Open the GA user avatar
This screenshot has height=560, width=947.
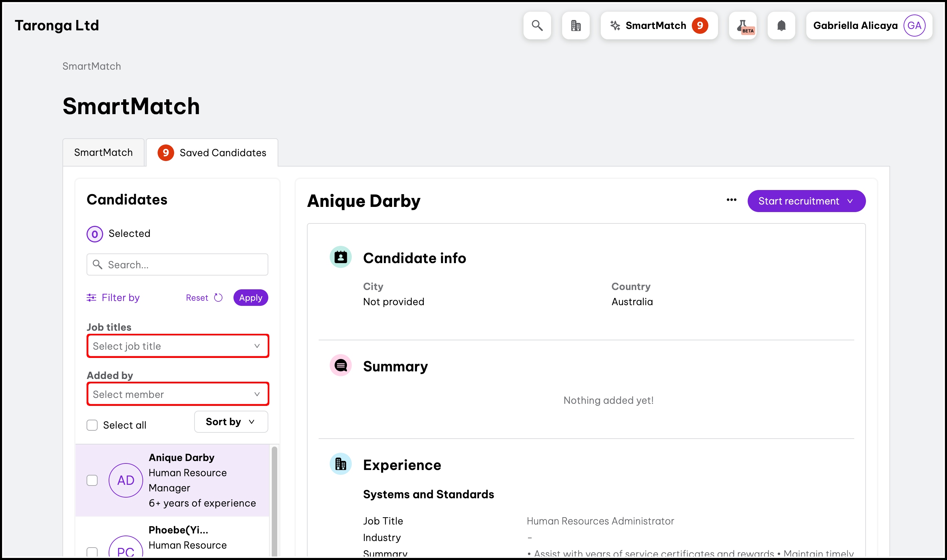click(x=914, y=25)
